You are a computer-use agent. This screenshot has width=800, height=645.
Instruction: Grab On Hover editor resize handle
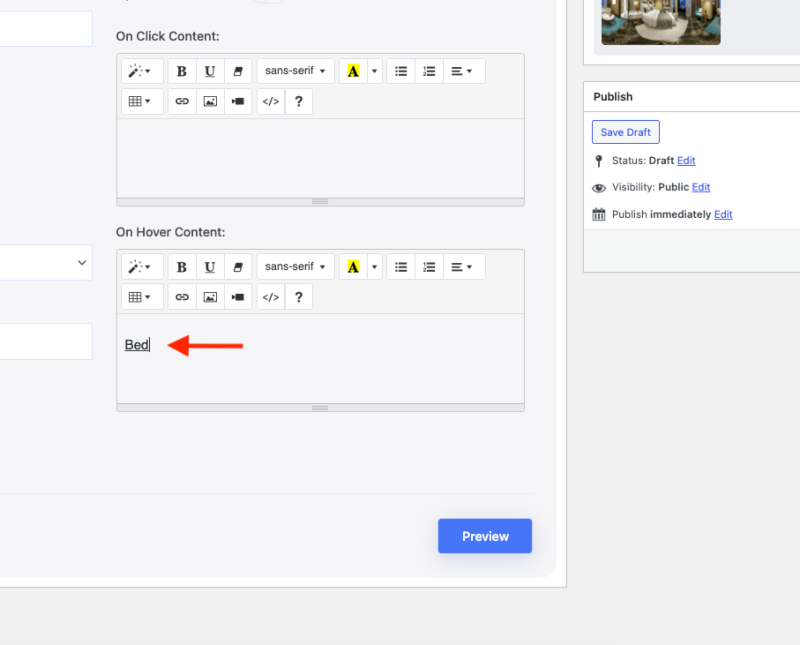[x=320, y=408]
